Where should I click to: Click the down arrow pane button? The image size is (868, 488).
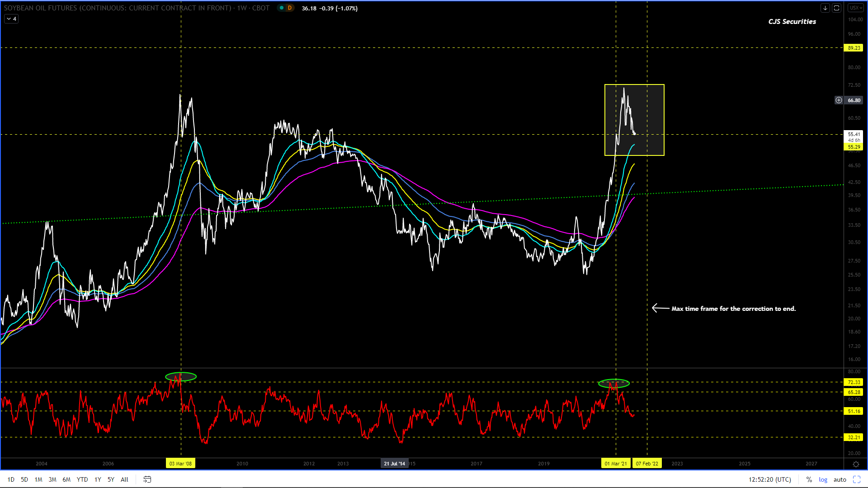click(825, 8)
